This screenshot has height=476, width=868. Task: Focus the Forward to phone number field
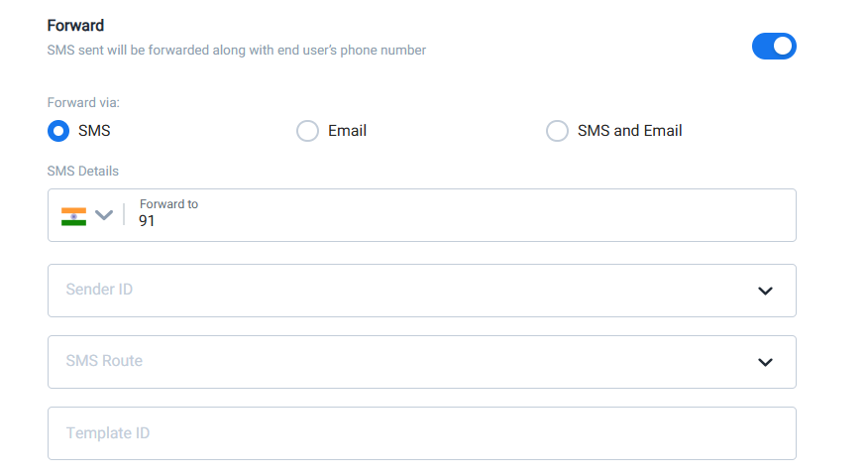point(464,215)
